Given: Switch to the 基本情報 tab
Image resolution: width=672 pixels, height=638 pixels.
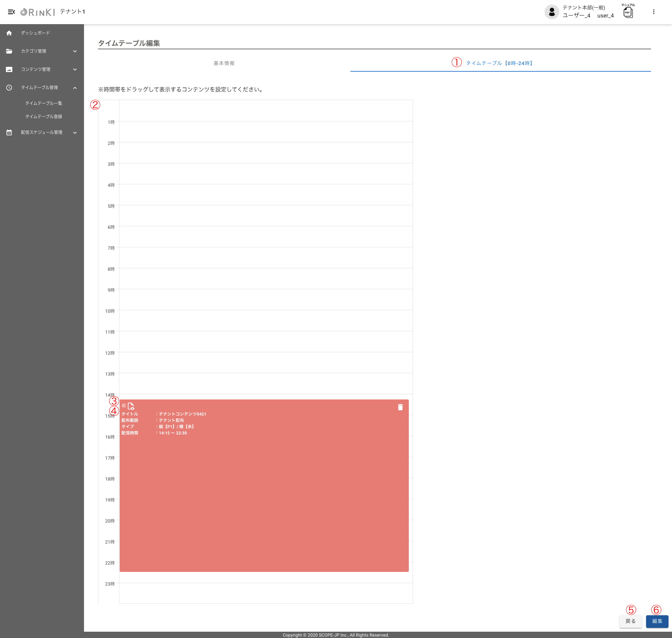Looking at the screenshot, I should [224, 63].
